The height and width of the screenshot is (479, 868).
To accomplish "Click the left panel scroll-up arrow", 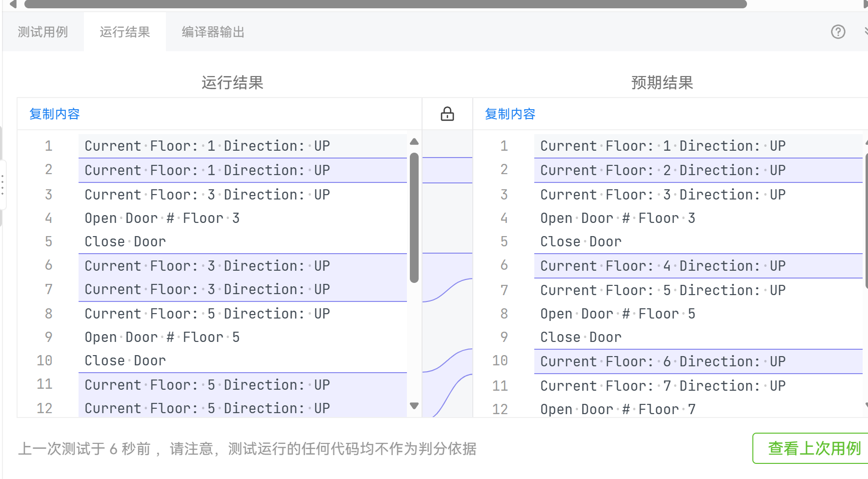I will click(x=414, y=142).
